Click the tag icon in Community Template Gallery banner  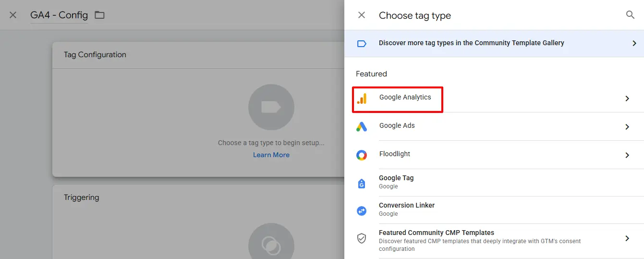coord(362,43)
